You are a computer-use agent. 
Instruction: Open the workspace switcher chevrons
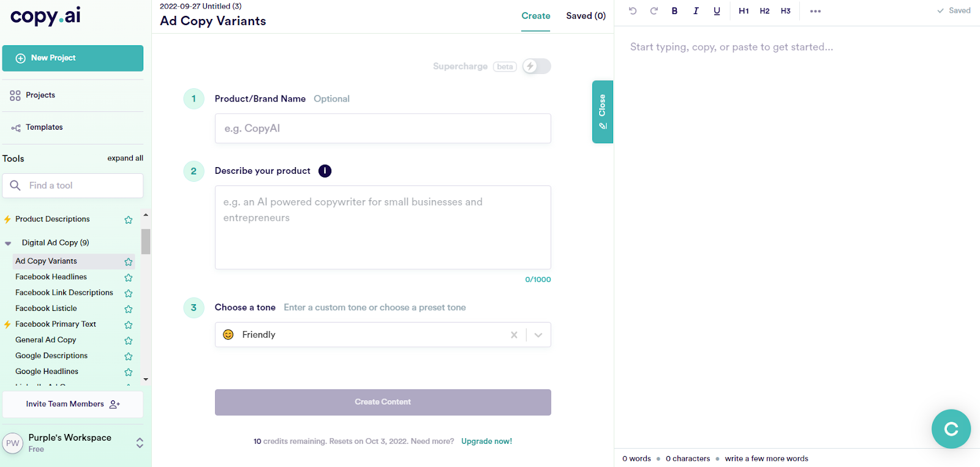[140, 443]
